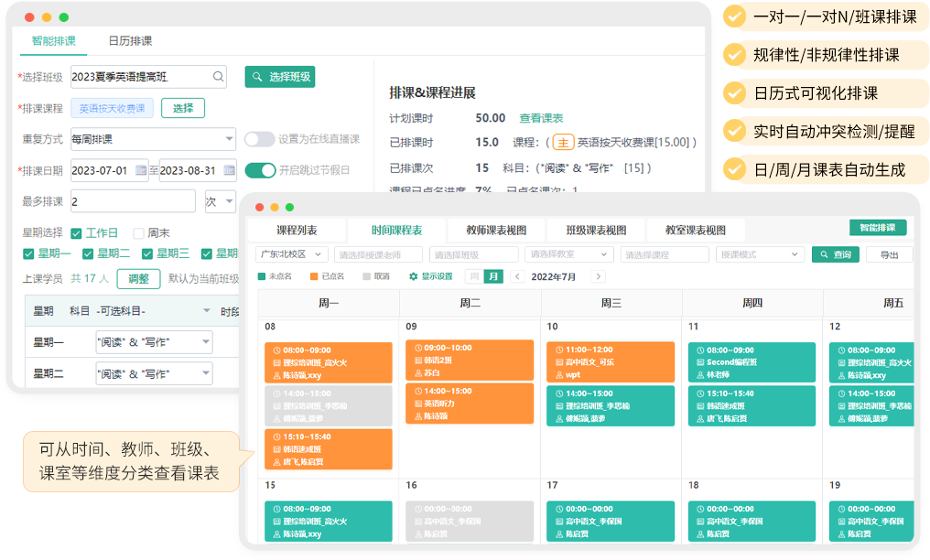Open the 广东北校区 campus dropdown
The height and width of the screenshot is (560, 930).
(291, 254)
